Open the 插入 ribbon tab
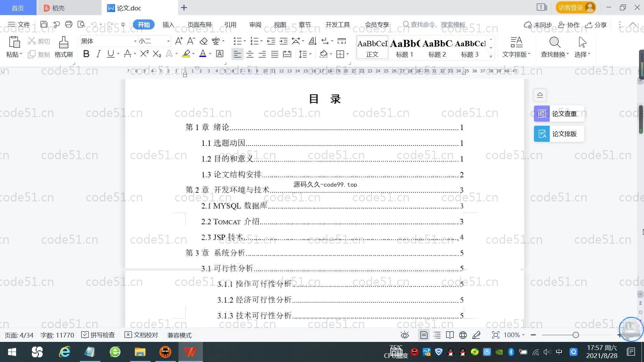Screen dimensions: 644x362 tap(168, 24)
